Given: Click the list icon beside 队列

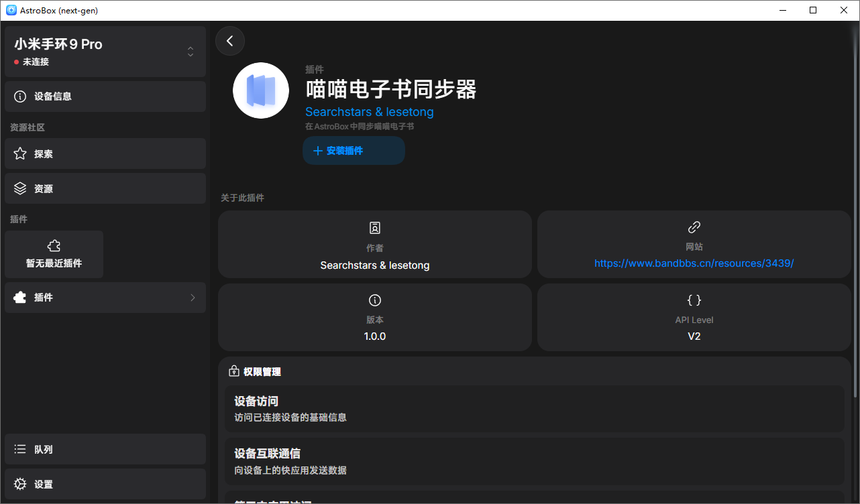Looking at the screenshot, I should [20, 450].
